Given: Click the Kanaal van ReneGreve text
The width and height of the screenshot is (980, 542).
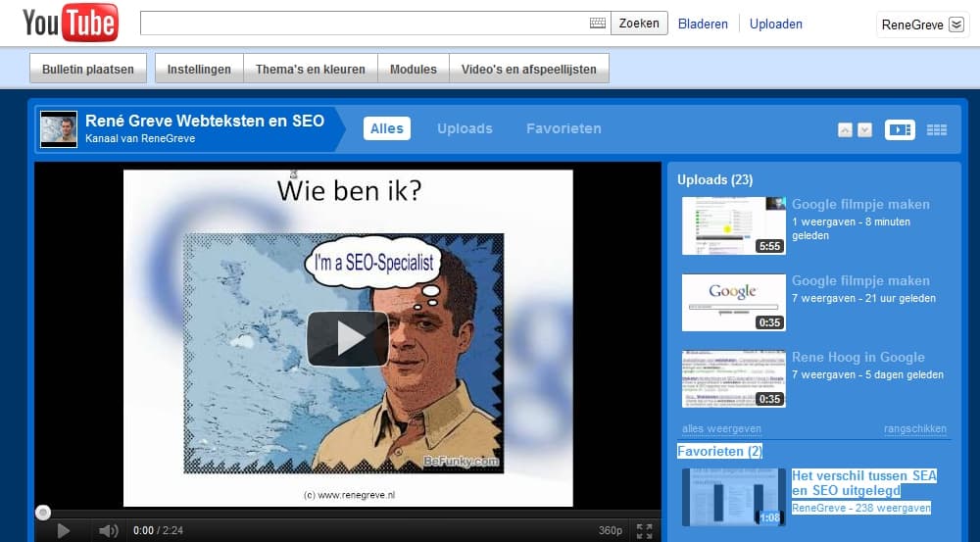Looking at the screenshot, I should (140, 139).
